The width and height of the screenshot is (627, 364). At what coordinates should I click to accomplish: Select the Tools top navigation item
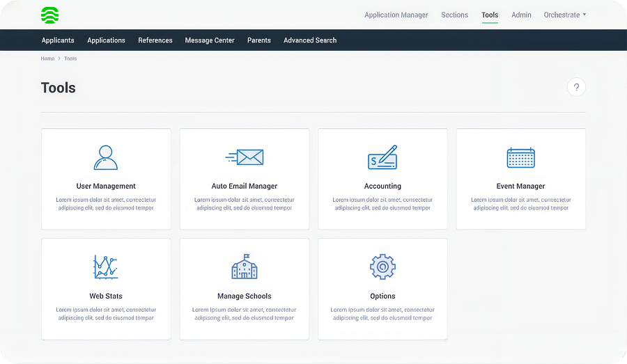pyautogui.click(x=490, y=15)
